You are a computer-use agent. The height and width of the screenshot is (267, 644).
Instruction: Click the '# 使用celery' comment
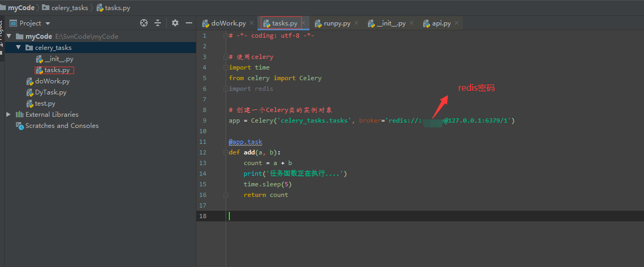251,57
